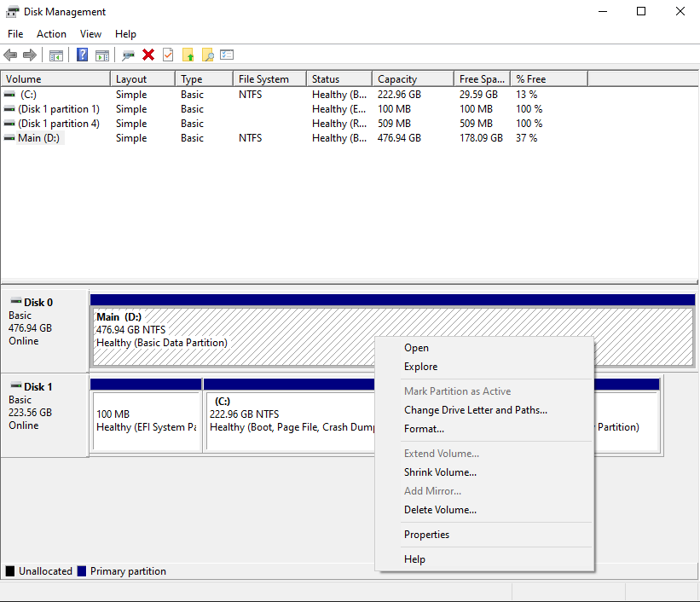Viewport: 700px width, 602px height.
Task: Click the red X Delete toolbar icon
Action: click(148, 55)
